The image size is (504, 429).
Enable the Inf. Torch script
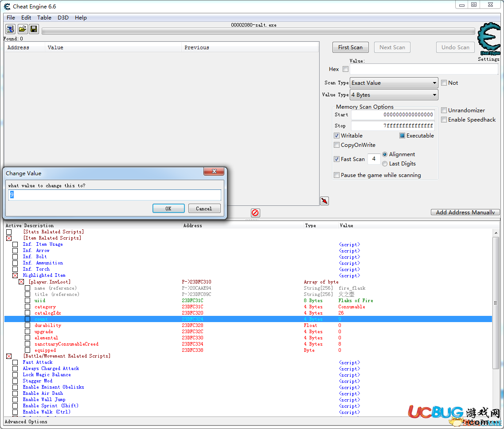tap(15, 269)
